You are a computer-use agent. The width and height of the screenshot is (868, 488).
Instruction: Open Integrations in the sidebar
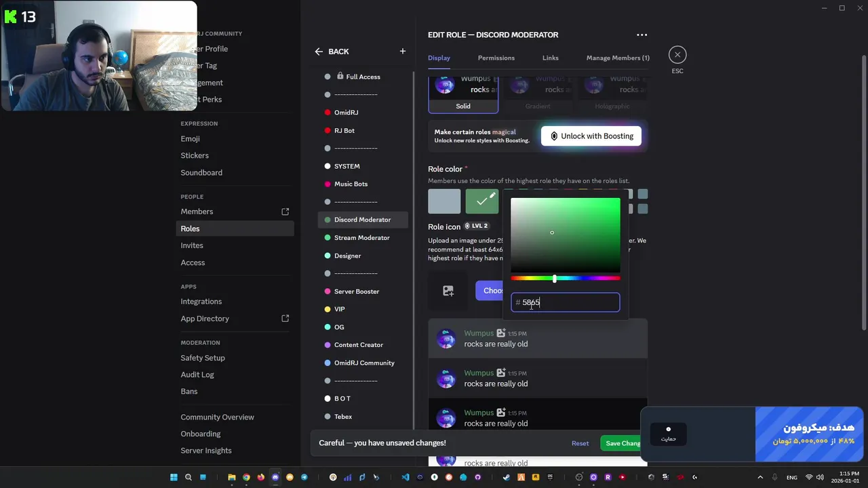click(235, 302)
